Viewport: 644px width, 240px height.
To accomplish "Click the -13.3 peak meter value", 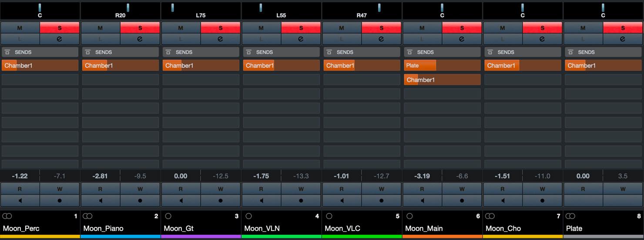I will [301, 176].
